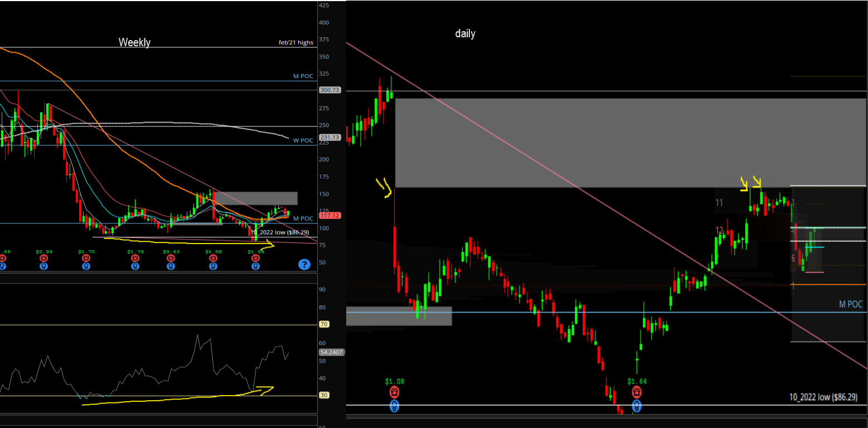Open the red earnings phone icon under $0.63
Viewport: 868px width, 428px height.
coord(171,259)
